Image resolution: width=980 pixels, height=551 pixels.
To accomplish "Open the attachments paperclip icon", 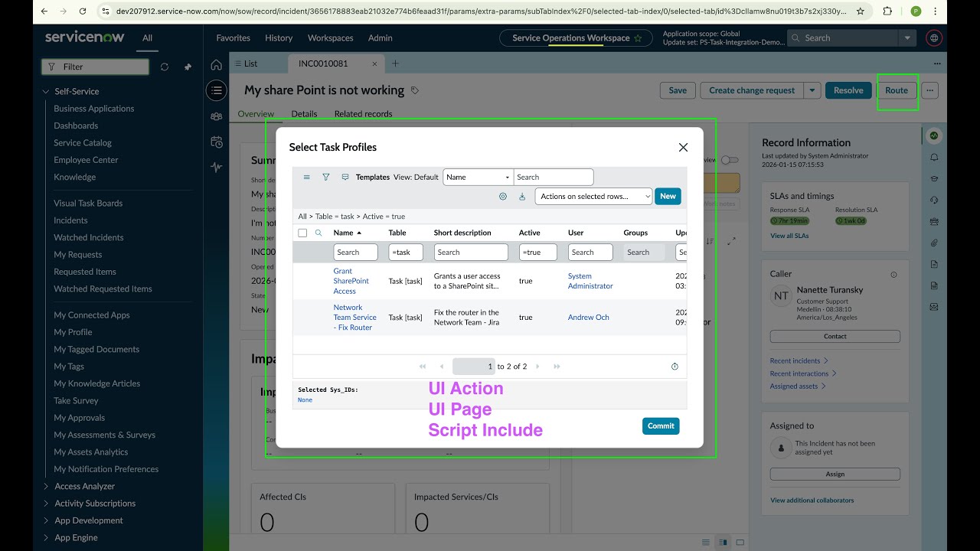I will (x=934, y=243).
